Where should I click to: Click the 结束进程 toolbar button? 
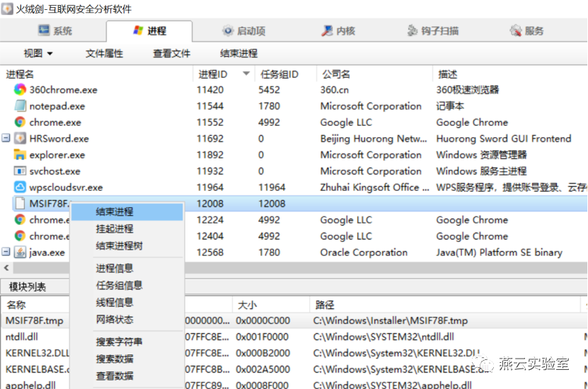(239, 54)
